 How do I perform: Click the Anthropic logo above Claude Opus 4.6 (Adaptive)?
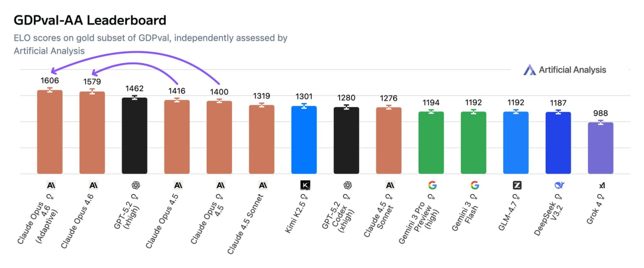[50, 185]
